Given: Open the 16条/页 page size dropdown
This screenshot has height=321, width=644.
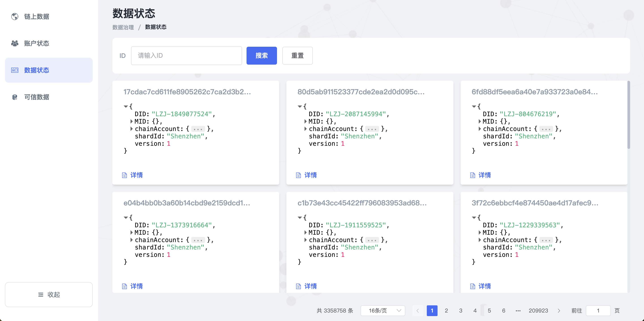Looking at the screenshot, I should tap(382, 310).
